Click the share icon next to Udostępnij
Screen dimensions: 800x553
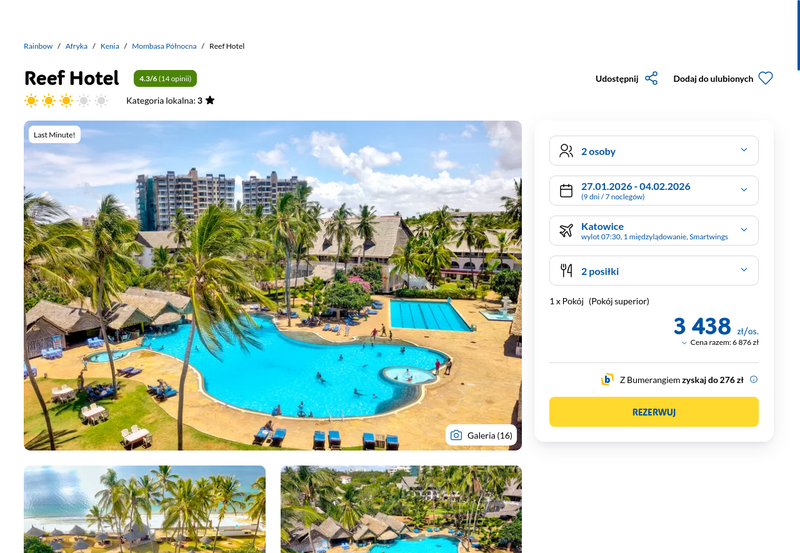(x=651, y=79)
